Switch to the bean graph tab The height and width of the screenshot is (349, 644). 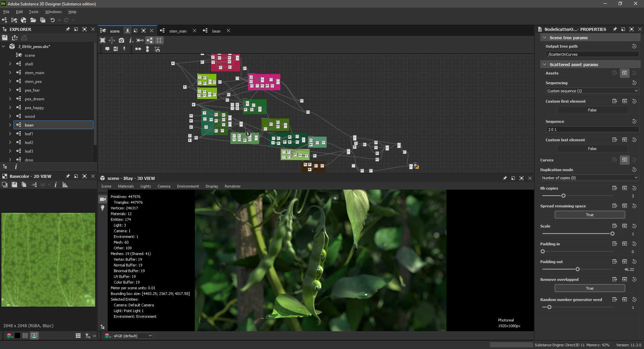point(216,31)
